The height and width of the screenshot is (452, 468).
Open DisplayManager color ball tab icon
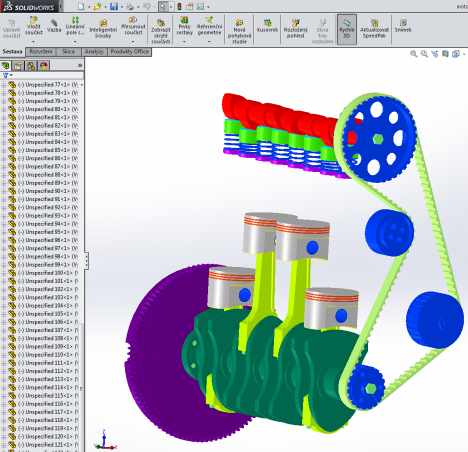(44, 65)
